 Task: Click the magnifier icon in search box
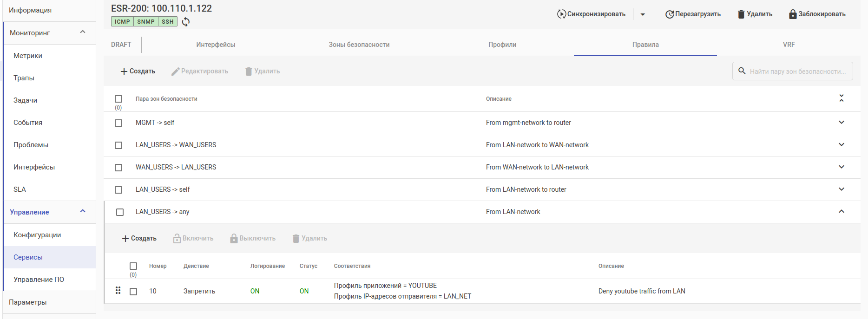[x=742, y=71]
